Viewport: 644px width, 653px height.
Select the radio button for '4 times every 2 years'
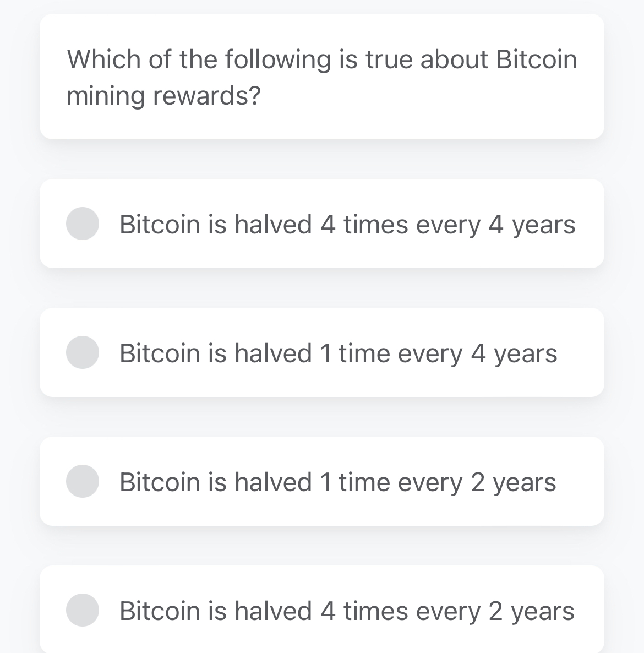[82, 610]
